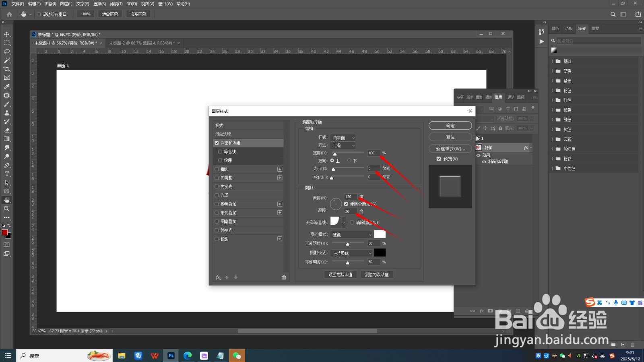Expand the 基础 gradient folder
Screen dimensions: 644x362
pos(553,61)
